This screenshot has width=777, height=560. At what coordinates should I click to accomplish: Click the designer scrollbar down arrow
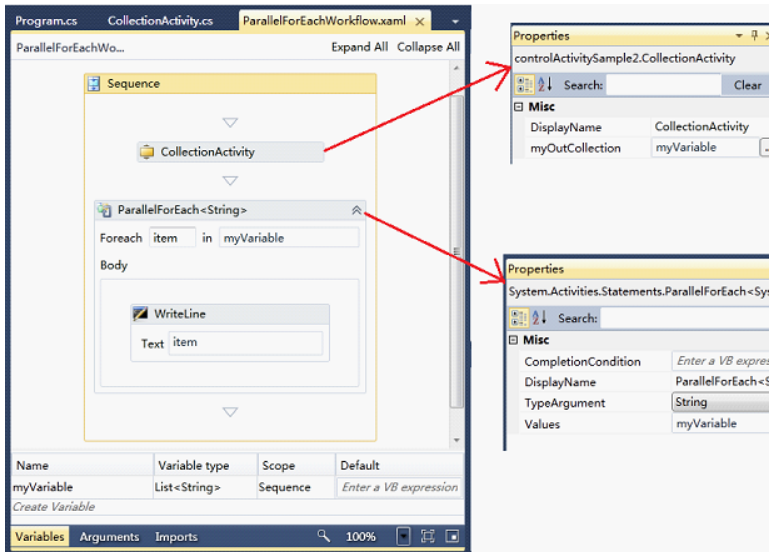coord(456,440)
